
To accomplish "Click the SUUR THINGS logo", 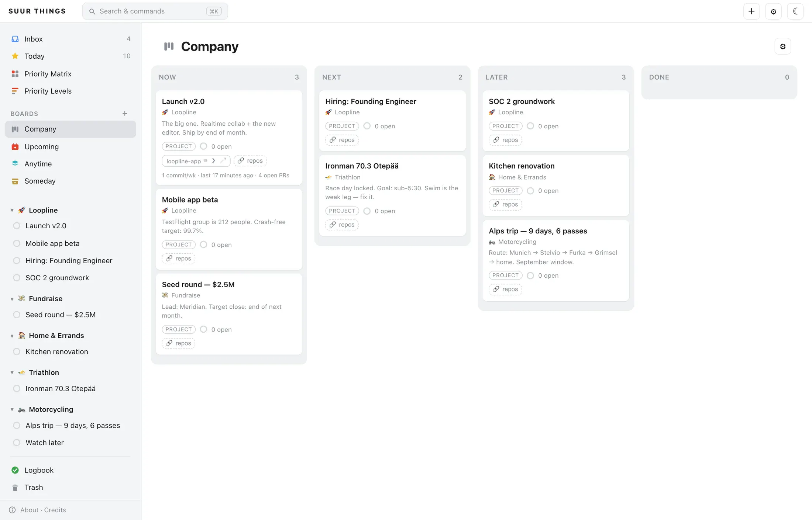I will tap(37, 11).
